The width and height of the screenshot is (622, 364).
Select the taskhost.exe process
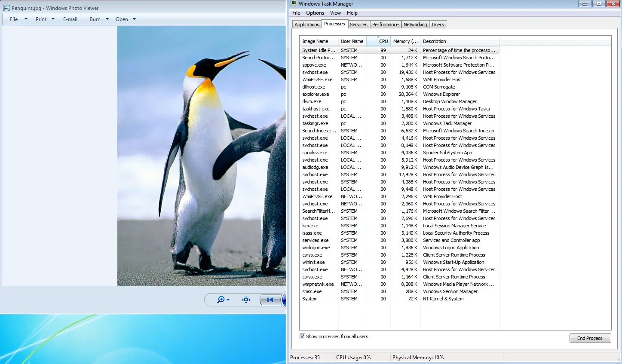coord(399,109)
